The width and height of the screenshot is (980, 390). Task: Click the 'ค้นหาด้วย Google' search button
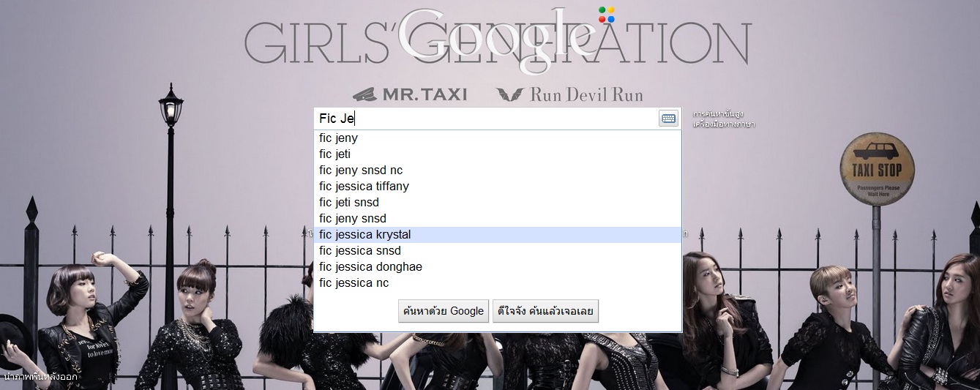(x=444, y=311)
